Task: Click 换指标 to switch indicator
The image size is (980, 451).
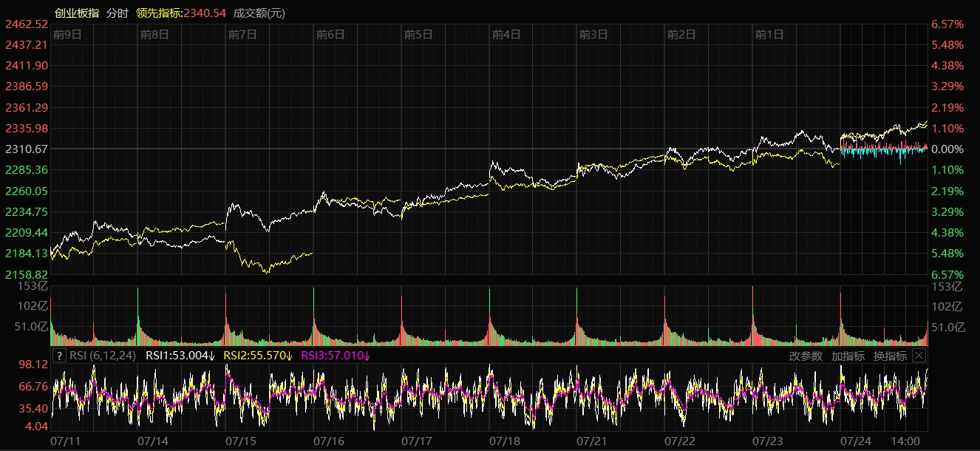Action: tap(890, 356)
